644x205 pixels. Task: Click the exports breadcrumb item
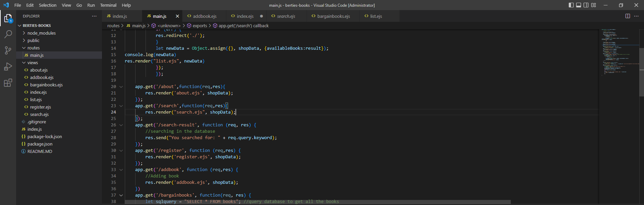pos(200,26)
